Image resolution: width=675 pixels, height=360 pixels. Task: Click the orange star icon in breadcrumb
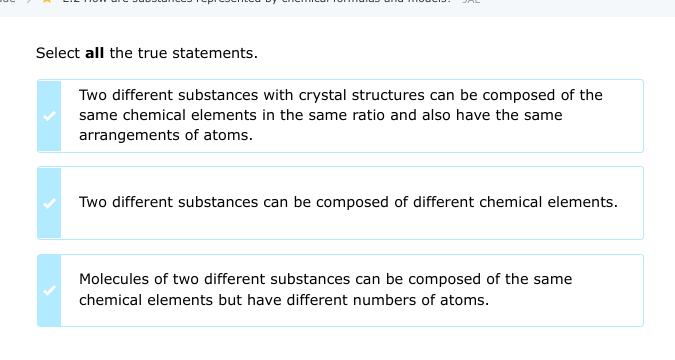click(x=47, y=1)
